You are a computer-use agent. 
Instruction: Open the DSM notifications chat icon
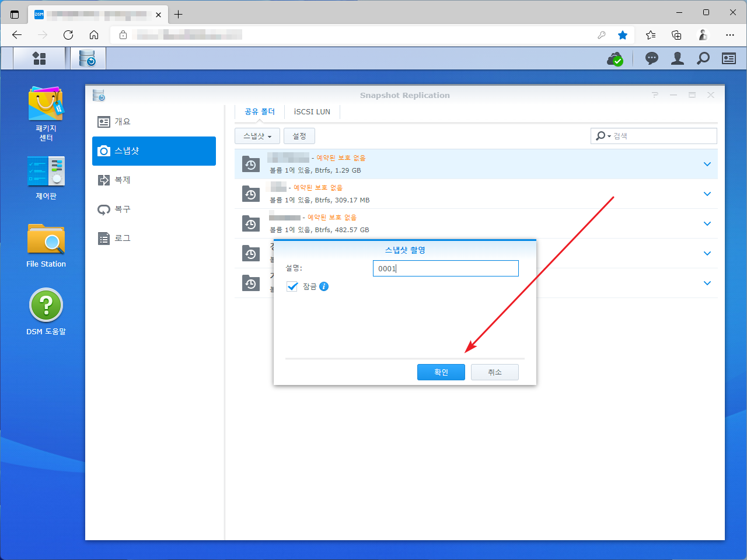(652, 58)
